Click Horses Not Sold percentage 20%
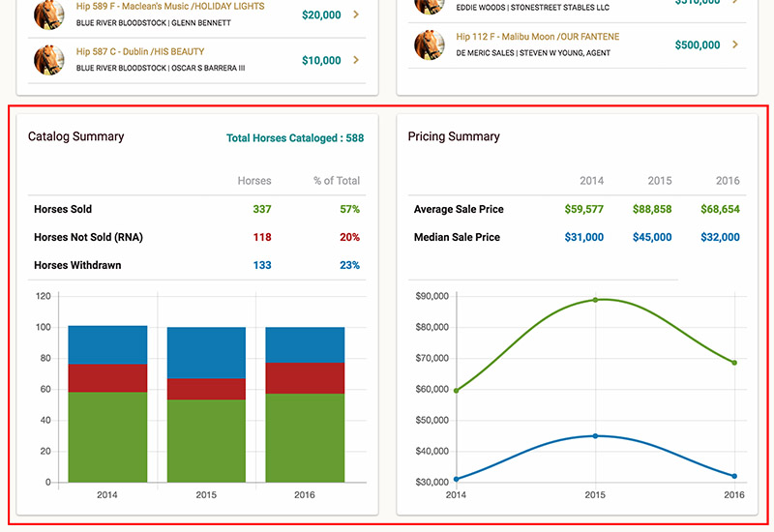The height and width of the screenshot is (532, 774). pos(349,237)
